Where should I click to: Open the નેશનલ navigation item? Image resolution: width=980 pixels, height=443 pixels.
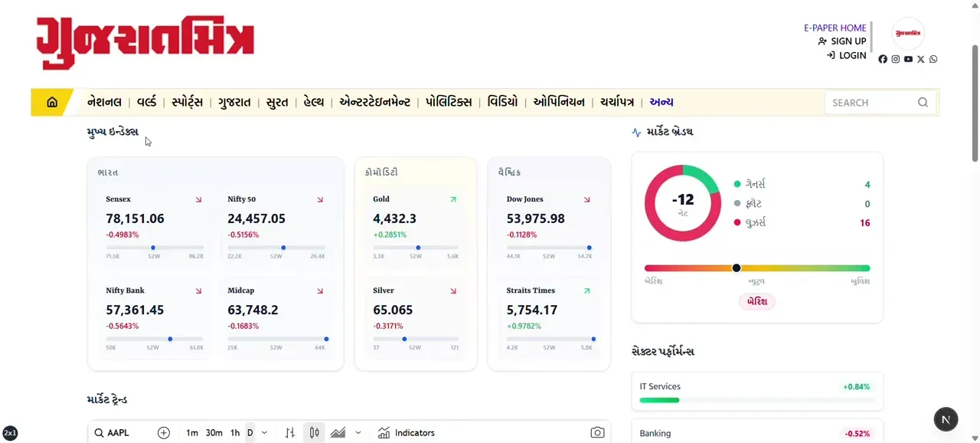105,102
